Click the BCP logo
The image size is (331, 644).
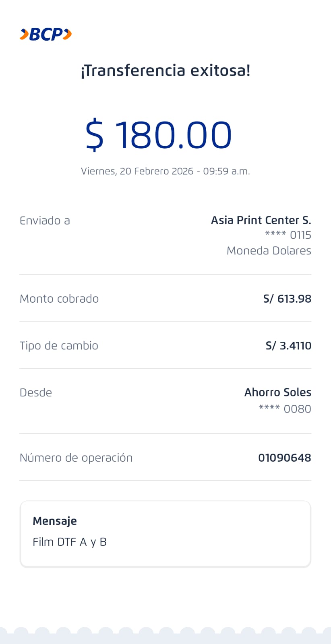point(46,35)
